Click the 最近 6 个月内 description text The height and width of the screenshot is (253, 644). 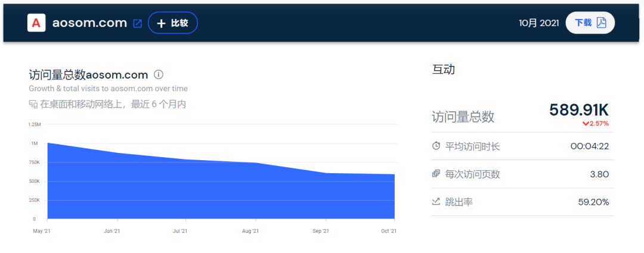(x=159, y=105)
